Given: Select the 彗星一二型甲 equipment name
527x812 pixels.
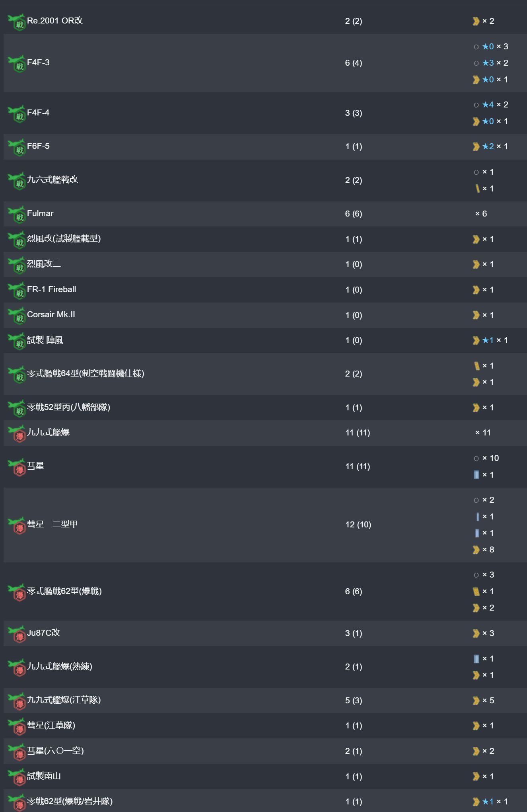Looking at the screenshot, I should [x=53, y=524].
